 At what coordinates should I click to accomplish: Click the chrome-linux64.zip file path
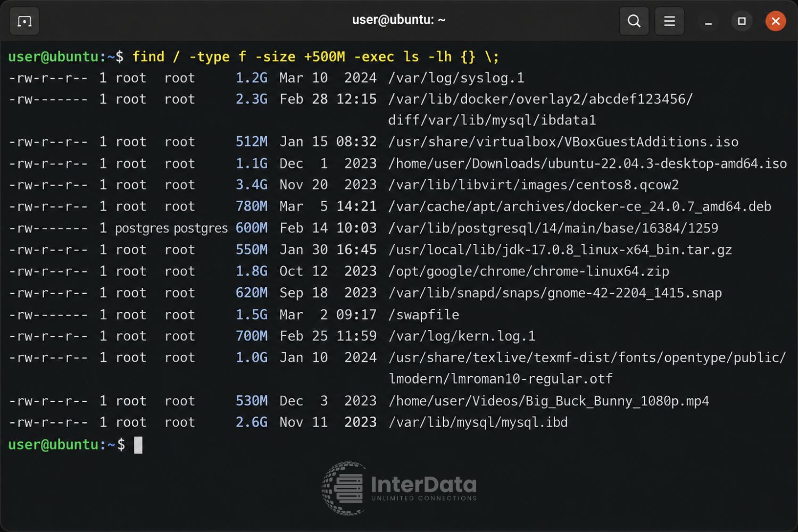[528, 271]
